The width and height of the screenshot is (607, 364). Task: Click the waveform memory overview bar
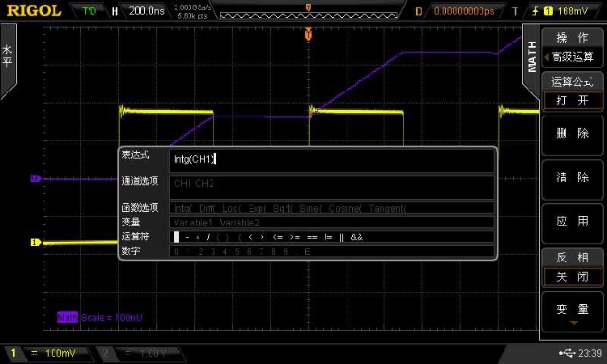coord(308,11)
